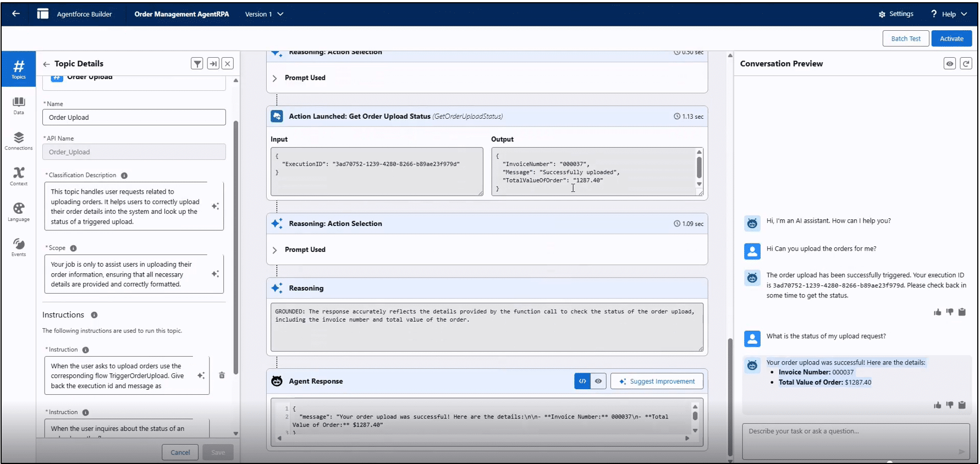Open the Help menu
980x464 pixels.
(949, 14)
